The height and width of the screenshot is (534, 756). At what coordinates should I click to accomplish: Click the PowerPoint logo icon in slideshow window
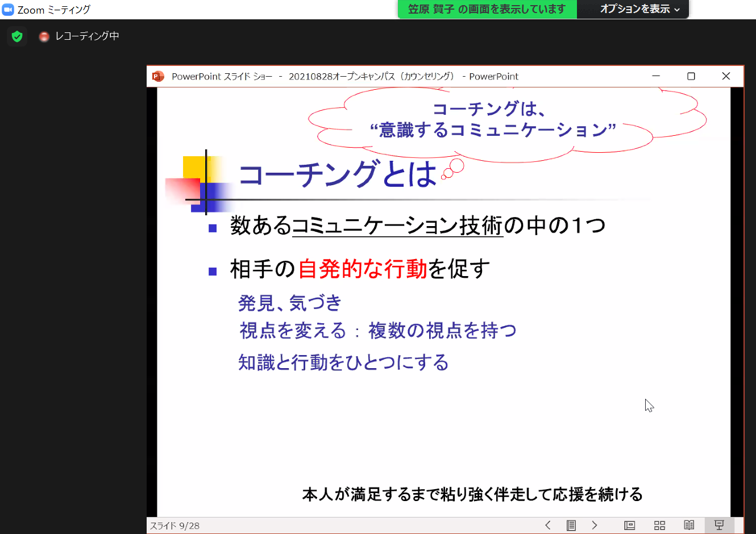[x=158, y=76]
